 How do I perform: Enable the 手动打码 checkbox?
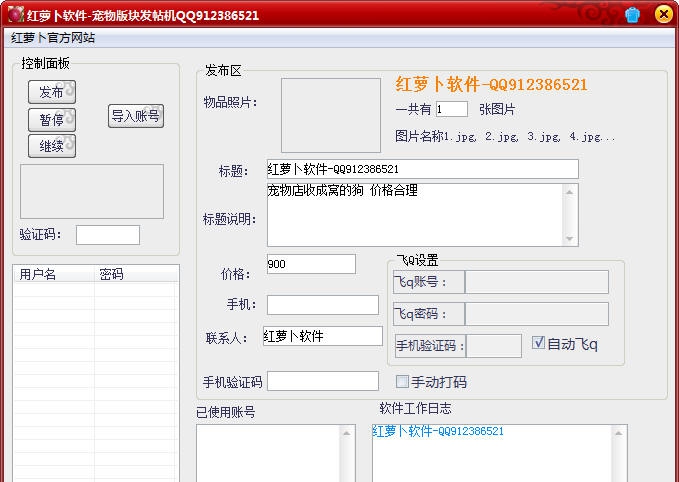tap(402, 382)
